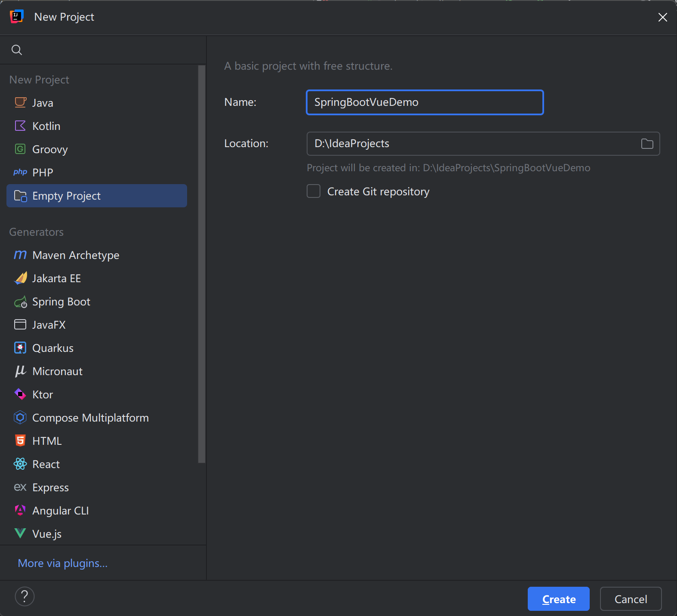Select the React generator

(x=97, y=464)
